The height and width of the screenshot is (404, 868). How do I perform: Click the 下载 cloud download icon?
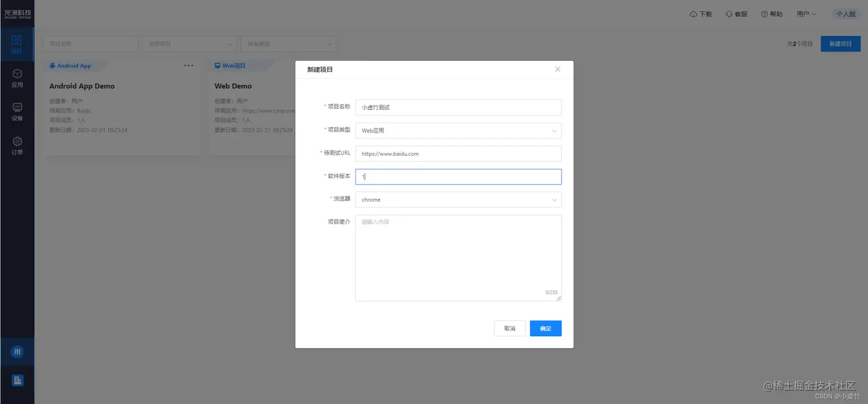tap(693, 14)
